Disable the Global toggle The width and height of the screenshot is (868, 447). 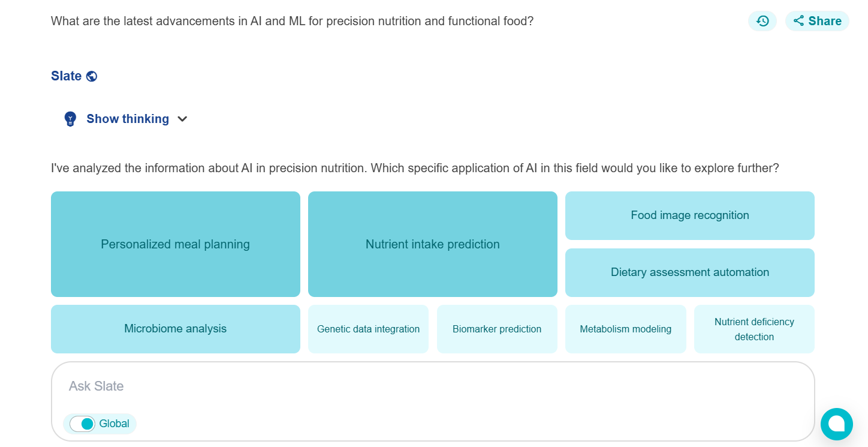pyautogui.click(x=82, y=424)
